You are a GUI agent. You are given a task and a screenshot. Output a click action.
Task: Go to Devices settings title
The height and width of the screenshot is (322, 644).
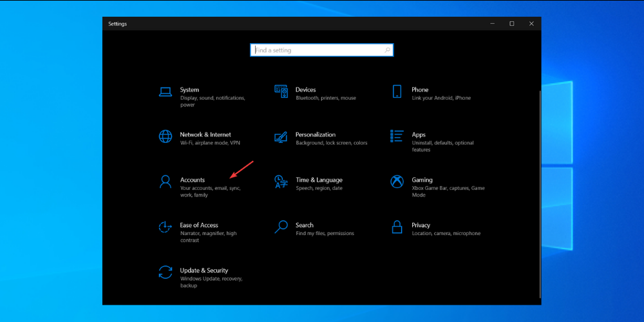[305, 90]
